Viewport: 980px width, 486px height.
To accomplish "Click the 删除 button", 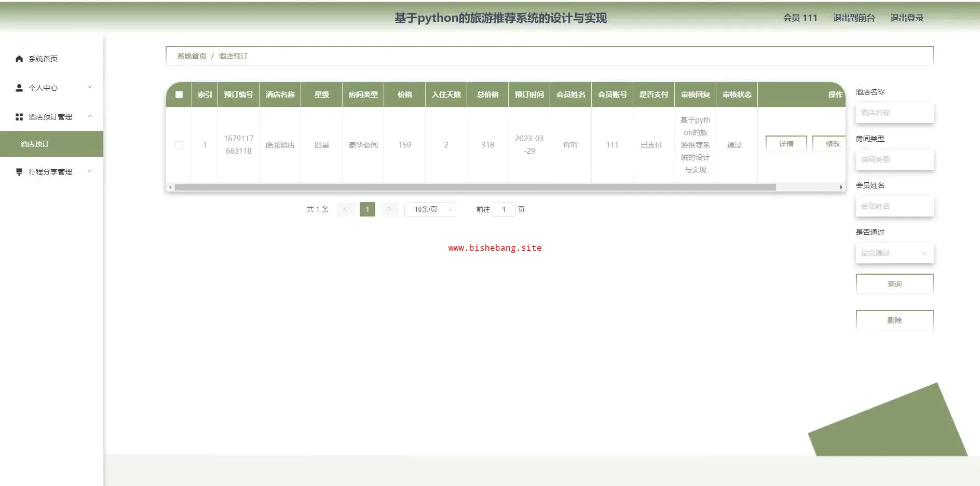I will [x=894, y=320].
